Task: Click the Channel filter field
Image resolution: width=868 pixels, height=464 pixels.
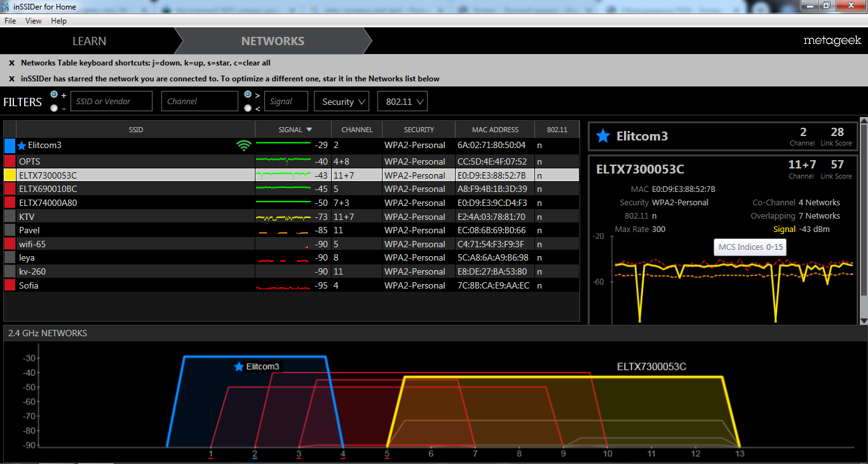Action: (200, 101)
